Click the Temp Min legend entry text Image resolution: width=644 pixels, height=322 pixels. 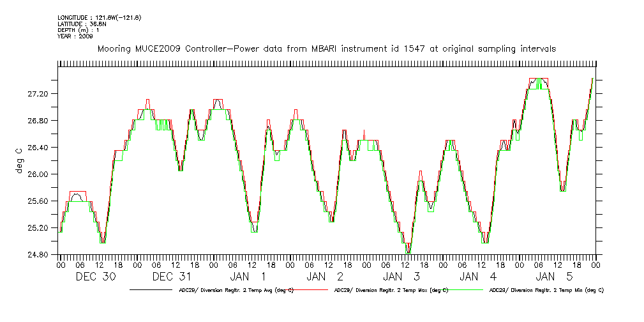pyautogui.click(x=546, y=290)
